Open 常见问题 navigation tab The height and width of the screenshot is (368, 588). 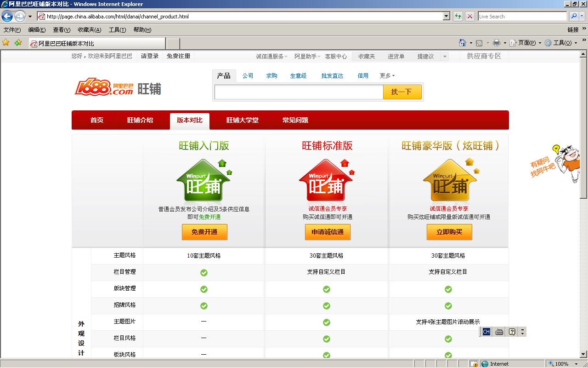coord(295,120)
